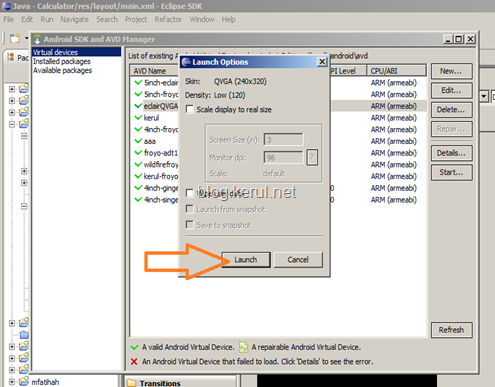This screenshot has width=495, height=387.
Task: Click the question mark button beside Monitor dpi
Action: pyautogui.click(x=312, y=157)
